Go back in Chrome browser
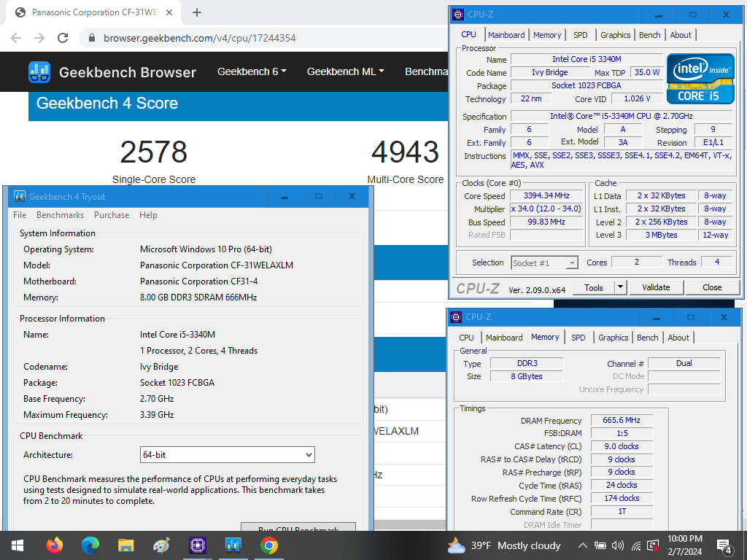Viewport: 747px width, 560px height. [16, 38]
